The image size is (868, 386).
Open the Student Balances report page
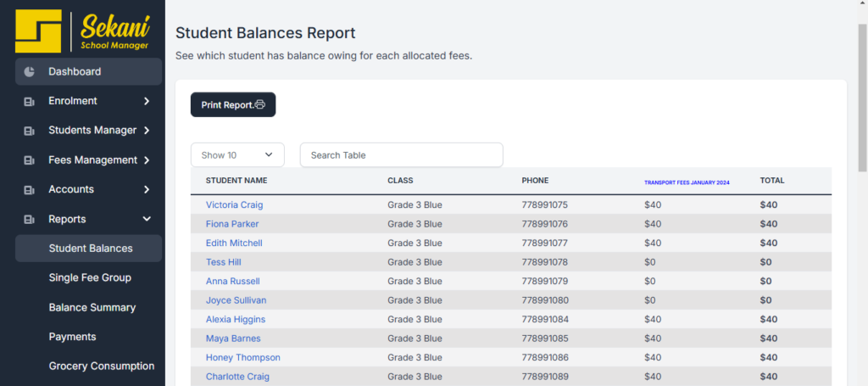(91, 249)
